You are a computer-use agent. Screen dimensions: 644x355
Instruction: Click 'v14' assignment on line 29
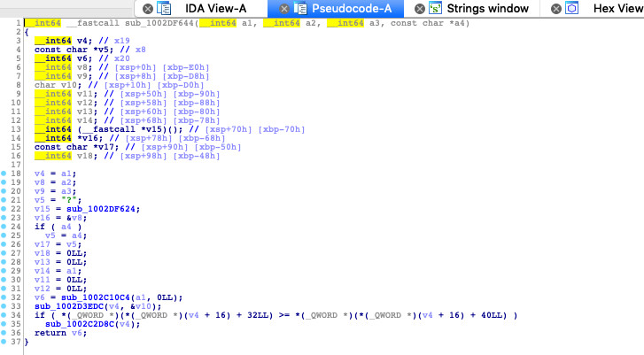[42, 271]
